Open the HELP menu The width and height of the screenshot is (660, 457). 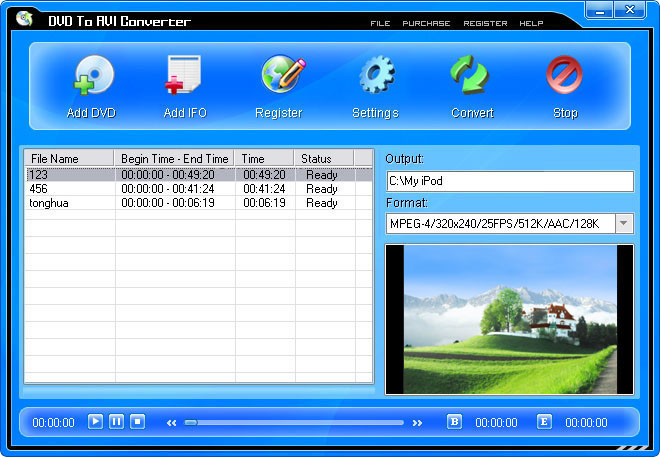tap(531, 24)
